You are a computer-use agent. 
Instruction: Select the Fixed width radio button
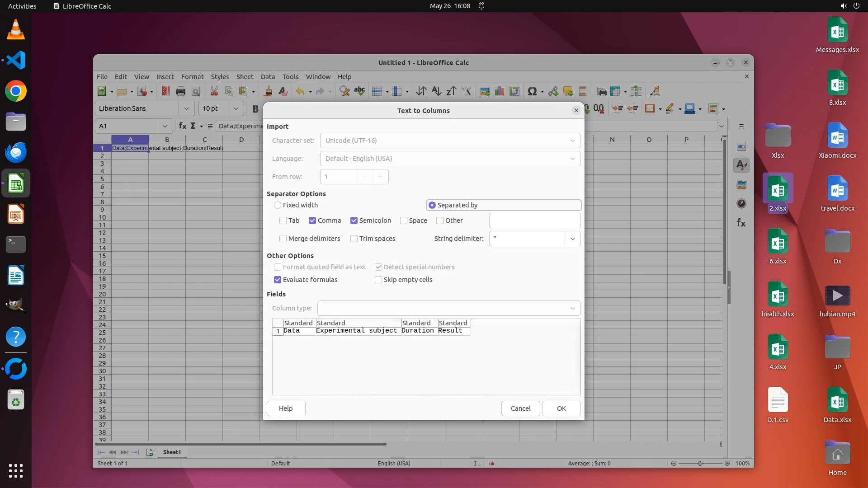(x=278, y=205)
